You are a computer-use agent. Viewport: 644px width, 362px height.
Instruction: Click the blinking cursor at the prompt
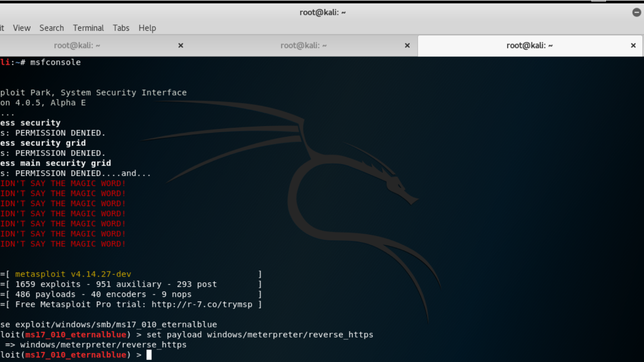tap(149, 355)
